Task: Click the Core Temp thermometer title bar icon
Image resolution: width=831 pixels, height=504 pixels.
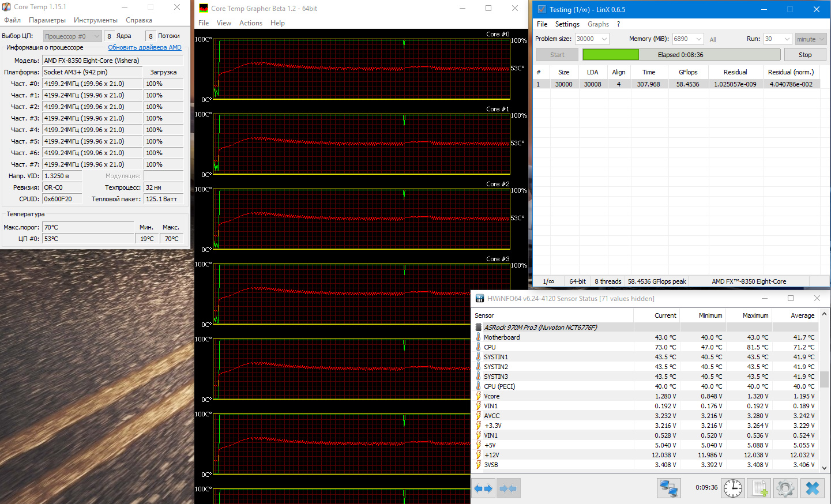Action: (x=6, y=7)
